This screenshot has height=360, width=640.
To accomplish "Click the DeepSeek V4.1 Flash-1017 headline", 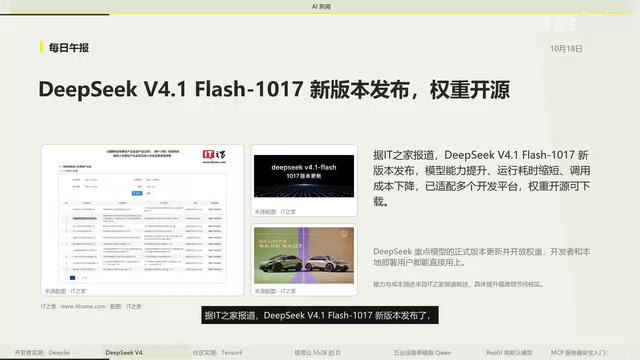I will pyautogui.click(x=274, y=89).
